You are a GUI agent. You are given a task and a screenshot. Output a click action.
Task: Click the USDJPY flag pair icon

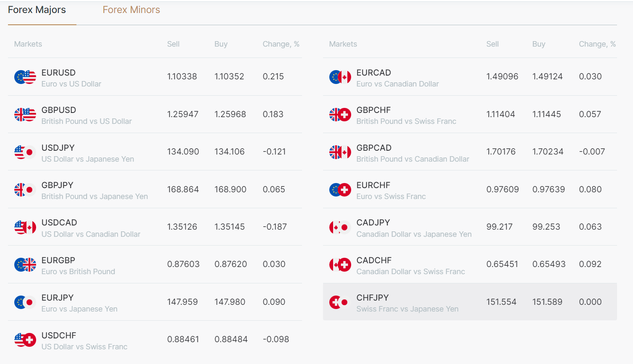[x=25, y=152]
